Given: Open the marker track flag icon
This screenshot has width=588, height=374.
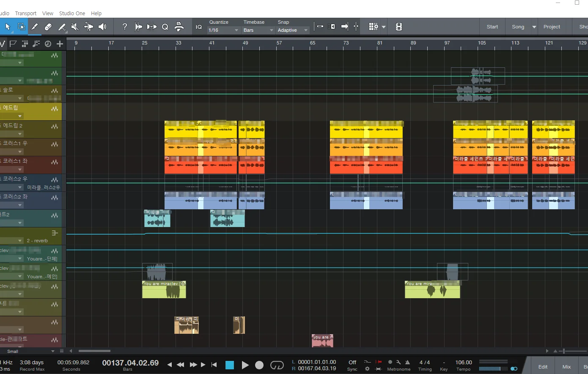Looking at the screenshot, I should click(13, 44).
